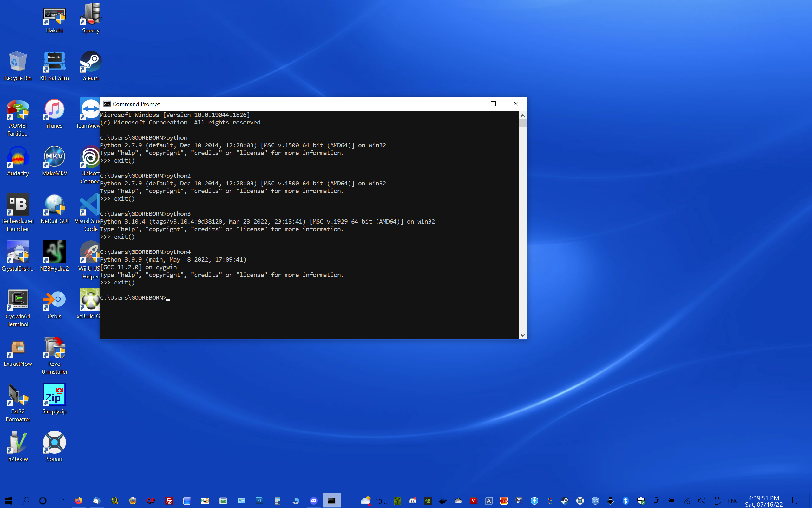Open Calculator from the taskbar
This screenshot has height=508, width=812.
(277, 501)
